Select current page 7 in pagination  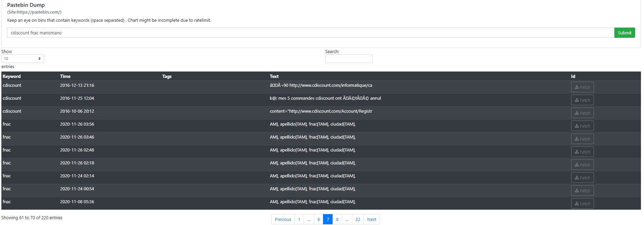[x=328, y=219]
